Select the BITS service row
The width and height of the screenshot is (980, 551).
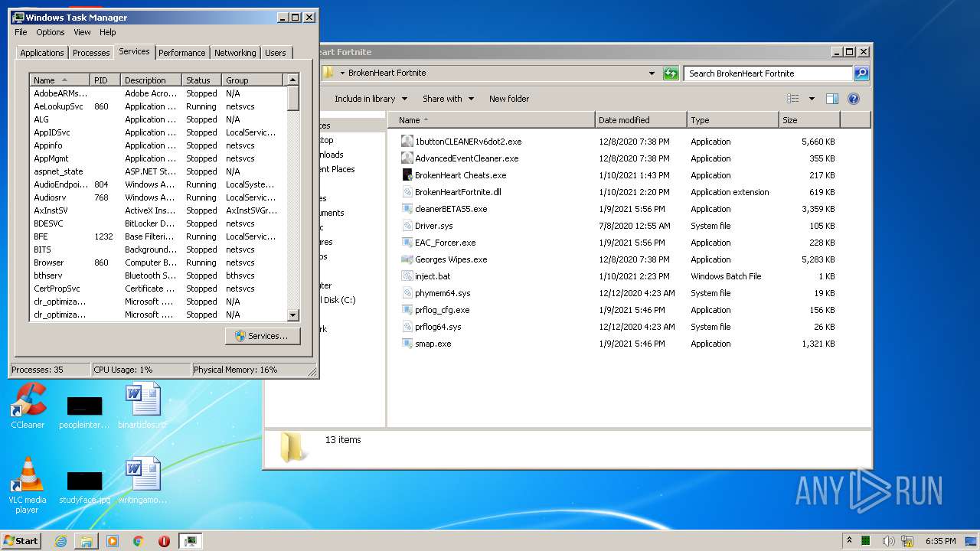pyautogui.click(x=158, y=249)
